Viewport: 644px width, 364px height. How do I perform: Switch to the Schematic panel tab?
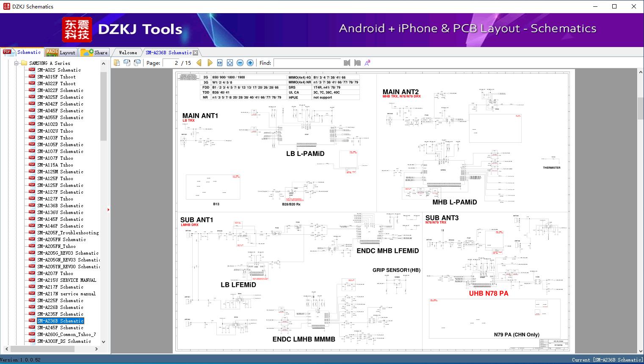click(22, 52)
